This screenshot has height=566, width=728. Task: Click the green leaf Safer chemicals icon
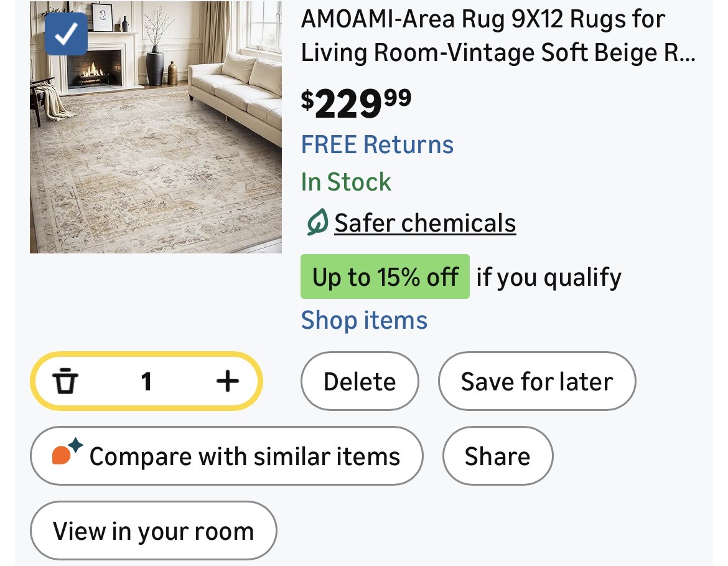[x=317, y=223]
